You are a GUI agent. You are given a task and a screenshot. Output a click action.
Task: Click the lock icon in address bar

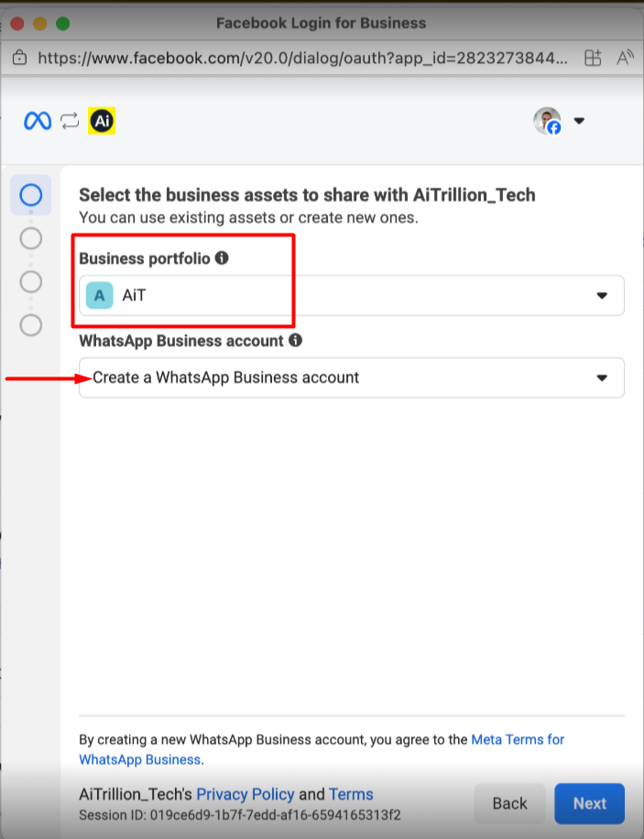click(x=19, y=58)
